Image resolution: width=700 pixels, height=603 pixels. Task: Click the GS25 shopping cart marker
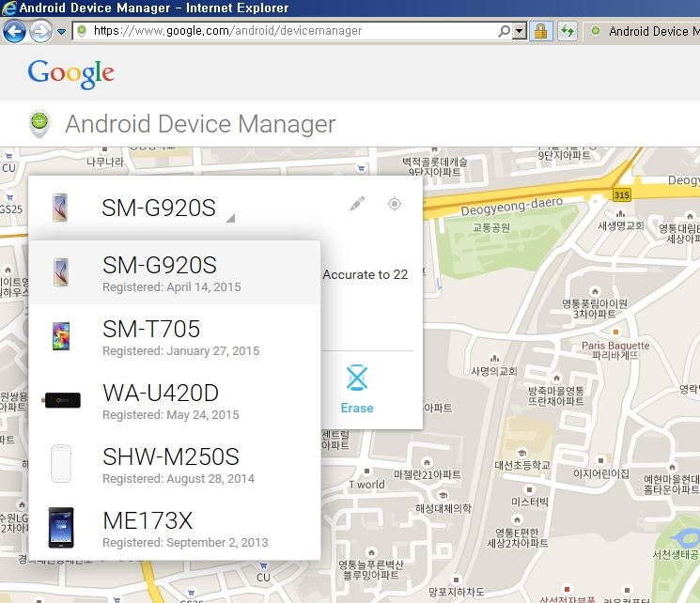9,197
